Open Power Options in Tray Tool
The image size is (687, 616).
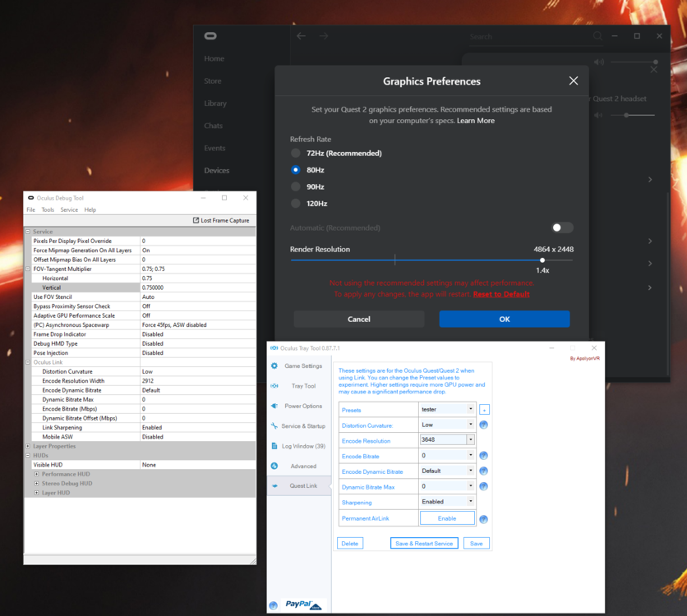click(x=302, y=406)
